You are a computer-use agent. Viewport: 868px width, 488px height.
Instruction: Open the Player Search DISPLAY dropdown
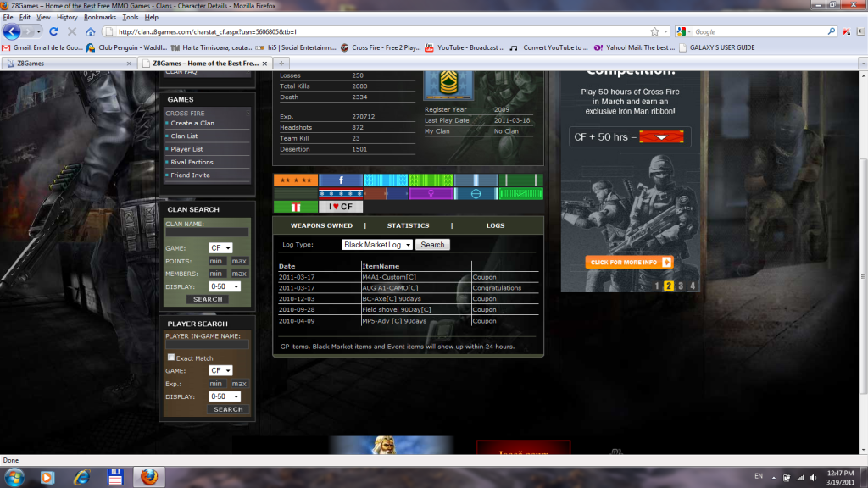click(x=224, y=396)
